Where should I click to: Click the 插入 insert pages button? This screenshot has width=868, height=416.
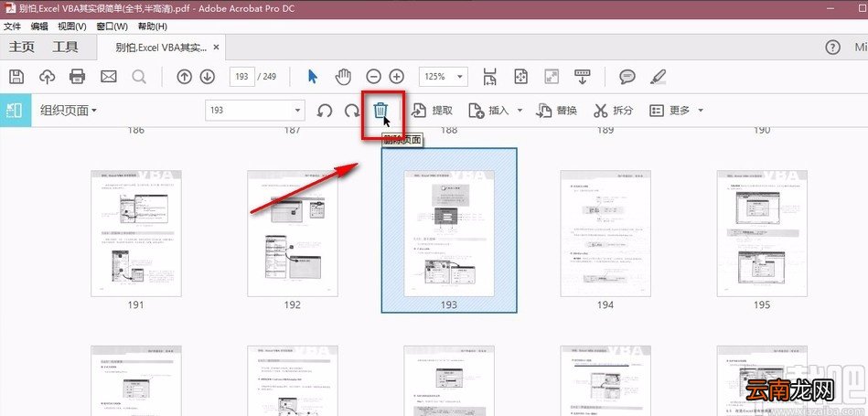pos(488,111)
